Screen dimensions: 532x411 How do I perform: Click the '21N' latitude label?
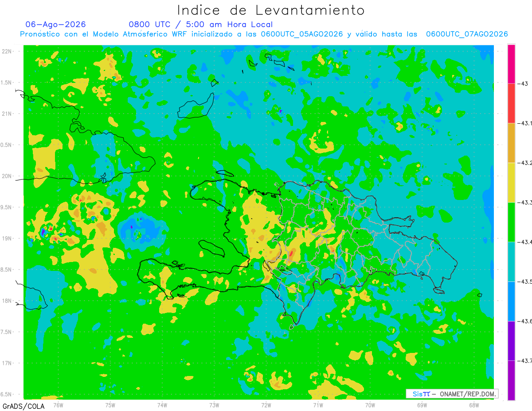pos(7,114)
